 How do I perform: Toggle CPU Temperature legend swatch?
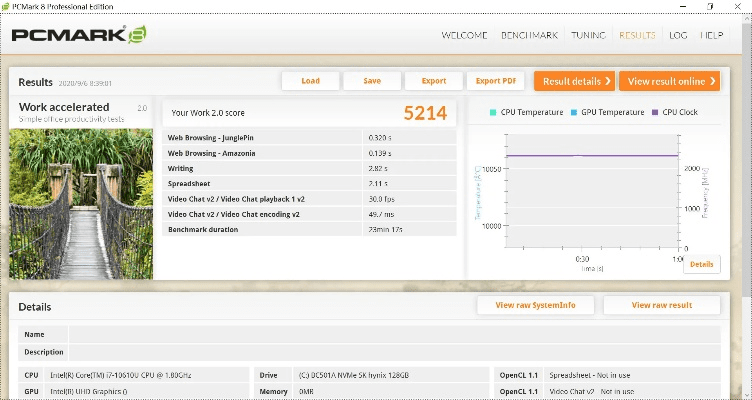493,112
